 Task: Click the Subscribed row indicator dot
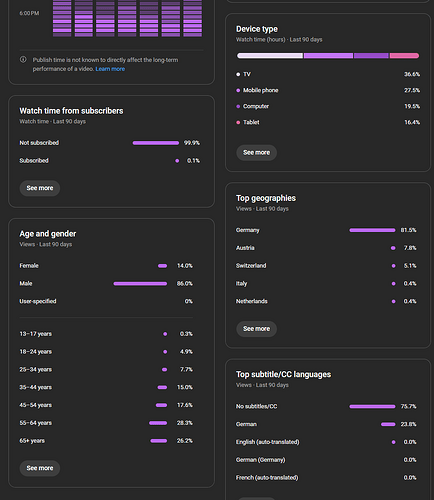point(177,161)
